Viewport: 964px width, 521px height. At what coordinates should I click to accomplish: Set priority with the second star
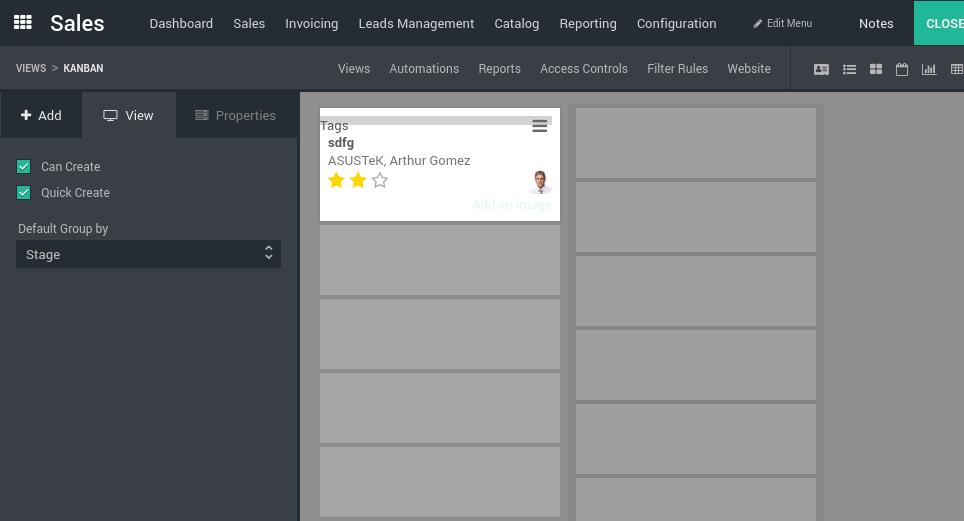coord(358,180)
